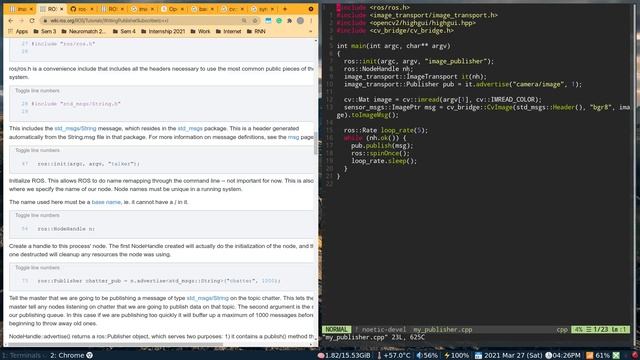Click the zoom magnifier icon in address bar
This screenshot has height=360, width=640.
[244, 20]
